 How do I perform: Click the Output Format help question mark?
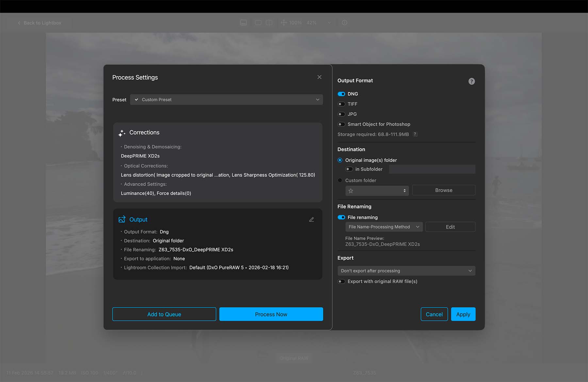click(x=471, y=81)
